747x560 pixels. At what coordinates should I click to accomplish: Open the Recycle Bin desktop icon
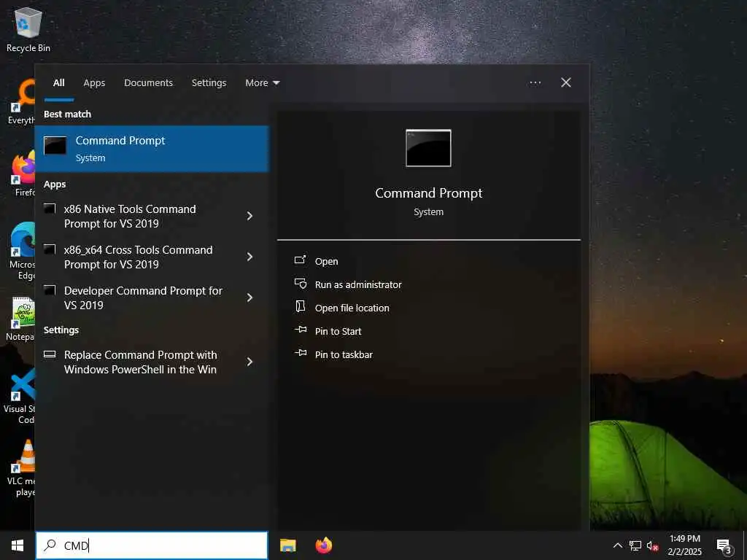tap(28, 29)
